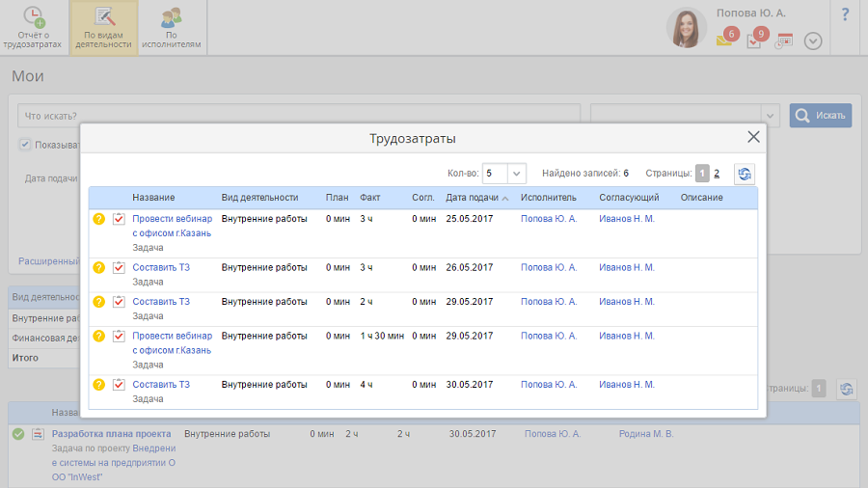Click the refresh icon in Трудозатраты dialog
Screen dimensions: 868x488
point(744,174)
